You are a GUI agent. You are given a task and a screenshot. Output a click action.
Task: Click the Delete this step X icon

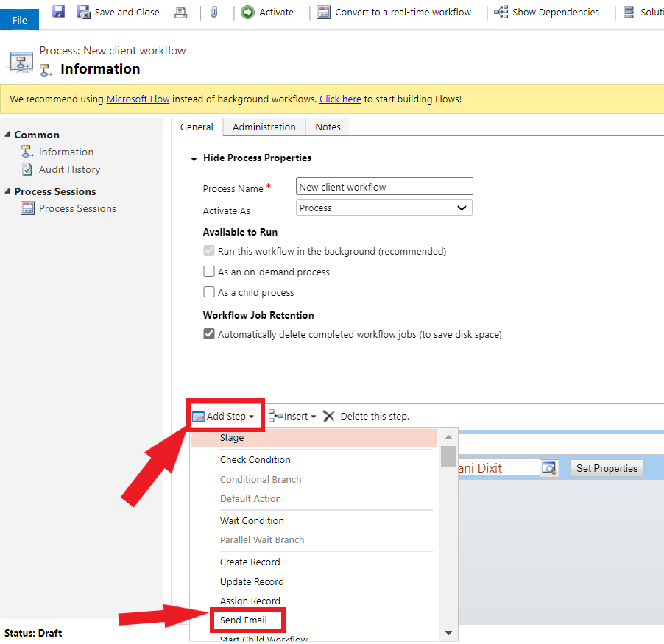pyautogui.click(x=329, y=416)
